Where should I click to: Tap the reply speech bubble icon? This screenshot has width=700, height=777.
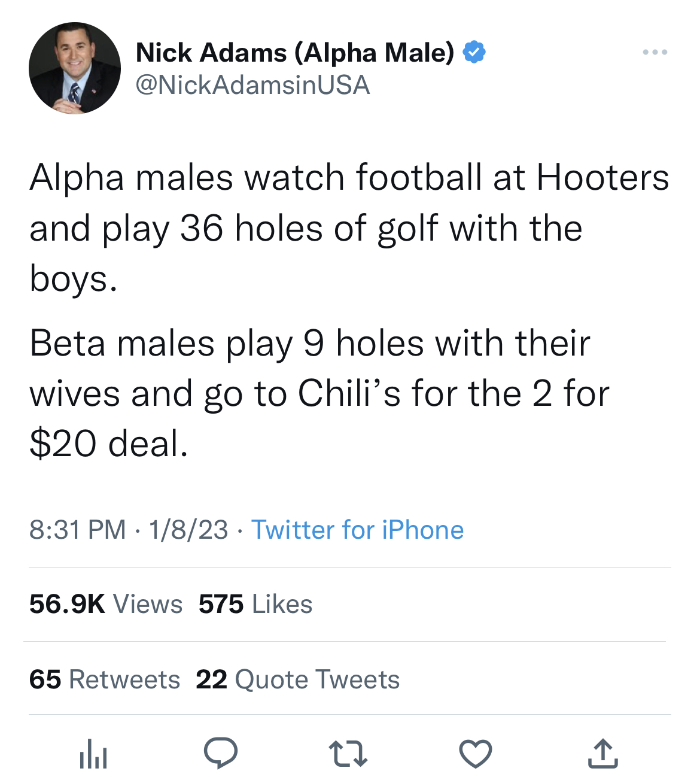coord(221,753)
